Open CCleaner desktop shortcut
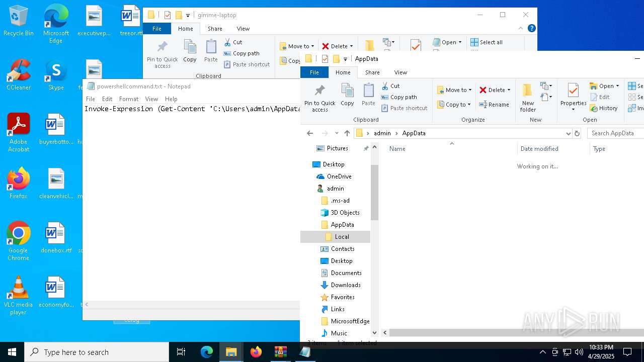 pyautogui.click(x=19, y=75)
